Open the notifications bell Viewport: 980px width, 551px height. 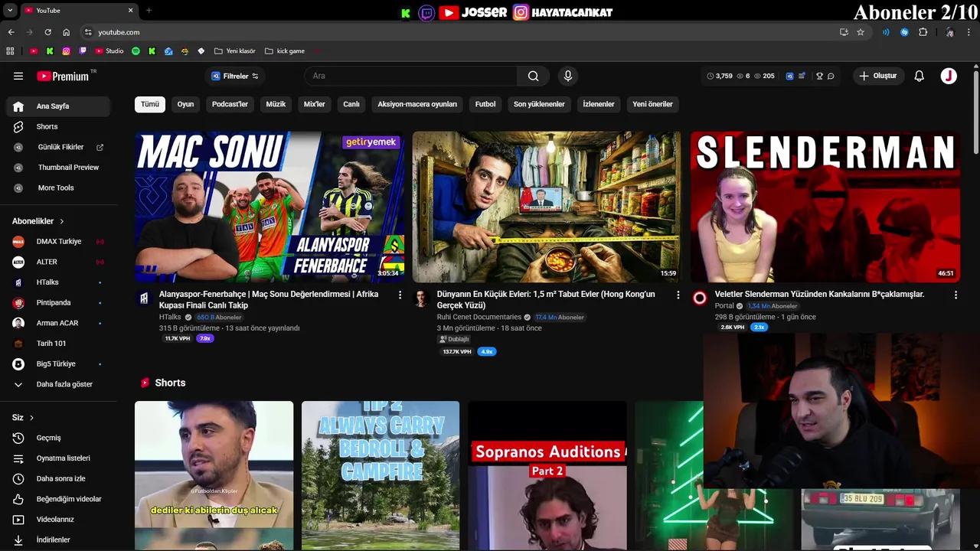[x=920, y=76]
